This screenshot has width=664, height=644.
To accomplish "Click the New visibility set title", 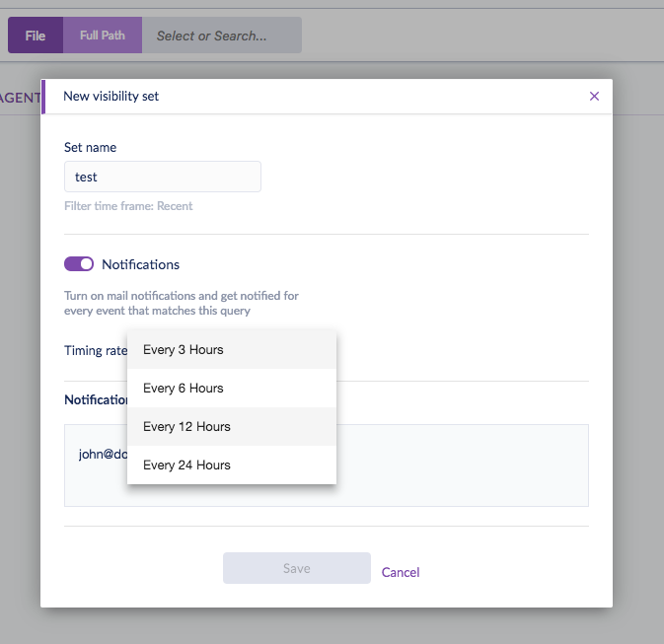I will 111,97.
